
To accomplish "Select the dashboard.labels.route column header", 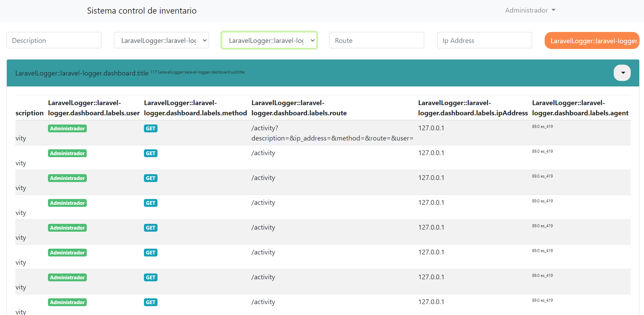I will 299,108.
